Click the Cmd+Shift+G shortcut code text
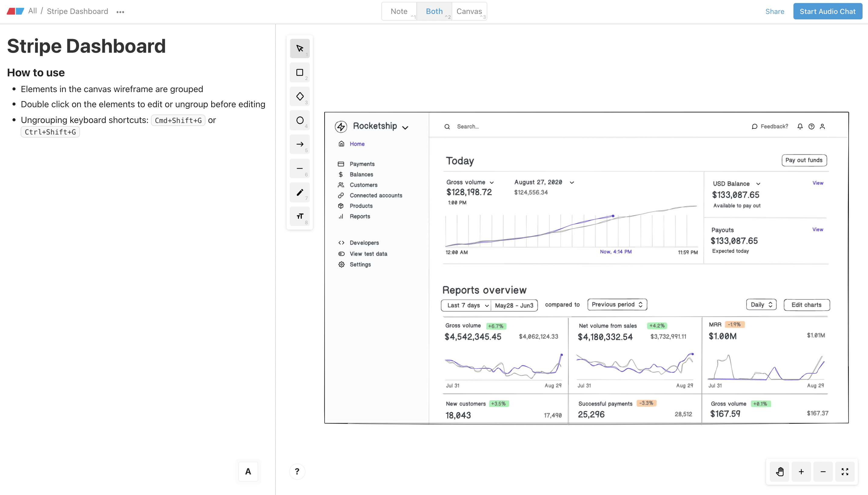The width and height of the screenshot is (868, 495). click(178, 120)
